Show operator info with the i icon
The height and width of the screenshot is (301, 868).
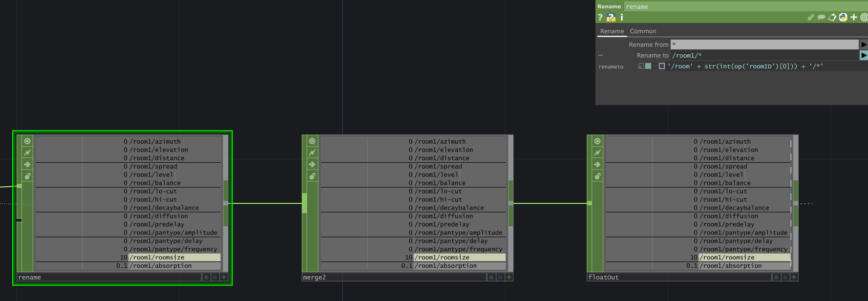(622, 17)
